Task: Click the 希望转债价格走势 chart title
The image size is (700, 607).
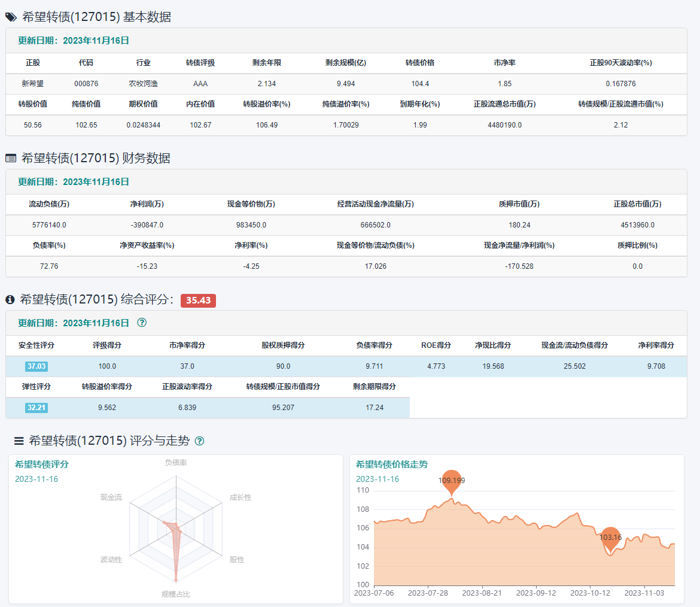Action: tap(391, 465)
